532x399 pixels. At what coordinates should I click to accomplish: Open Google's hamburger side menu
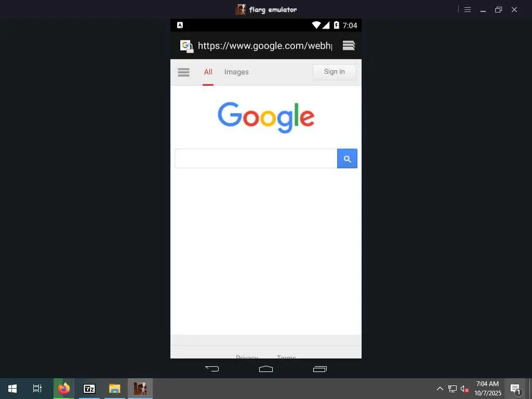tap(183, 72)
